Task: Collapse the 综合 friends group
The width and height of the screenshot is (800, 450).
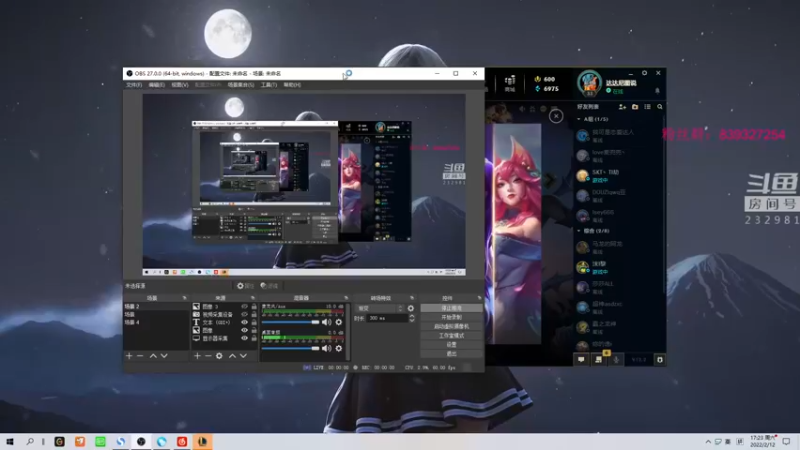Action: click(x=579, y=231)
